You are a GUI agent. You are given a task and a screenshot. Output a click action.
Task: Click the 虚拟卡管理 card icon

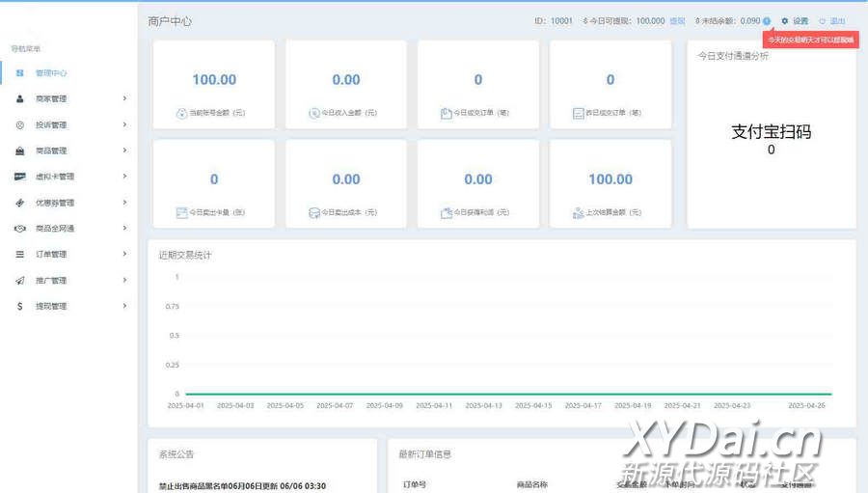coord(20,177)
